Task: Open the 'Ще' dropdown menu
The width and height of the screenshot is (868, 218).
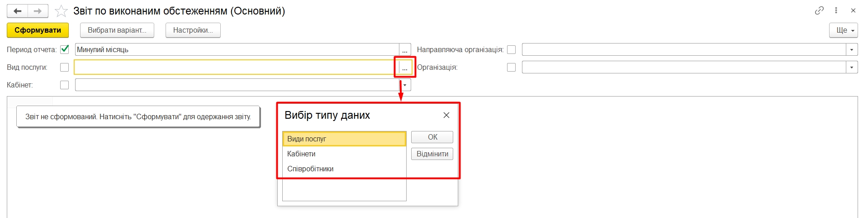Action: click(843, 30)
